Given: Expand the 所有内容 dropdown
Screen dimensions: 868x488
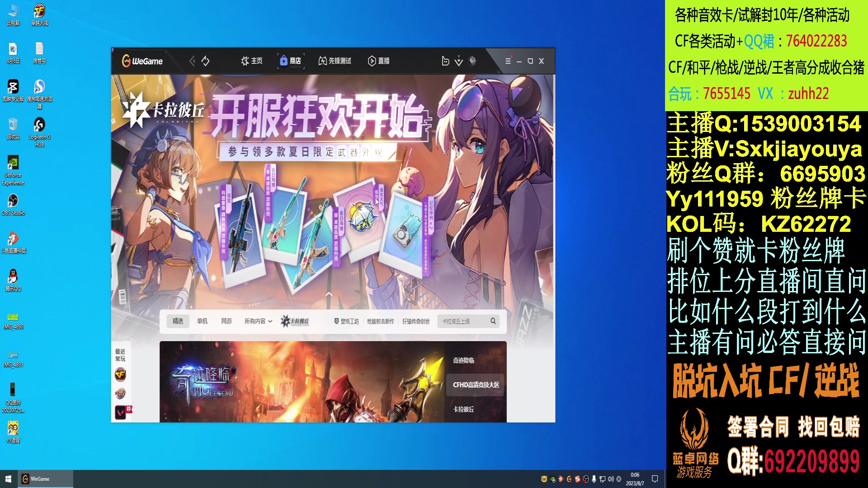Looking at the screenshot, I should (x=258, y=321).
